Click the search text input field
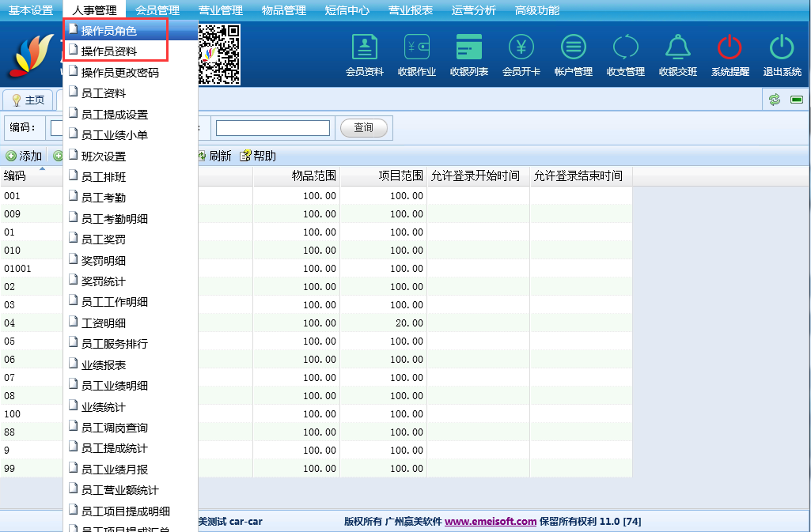Screen dimensions: 811x532 coord(273,128)
